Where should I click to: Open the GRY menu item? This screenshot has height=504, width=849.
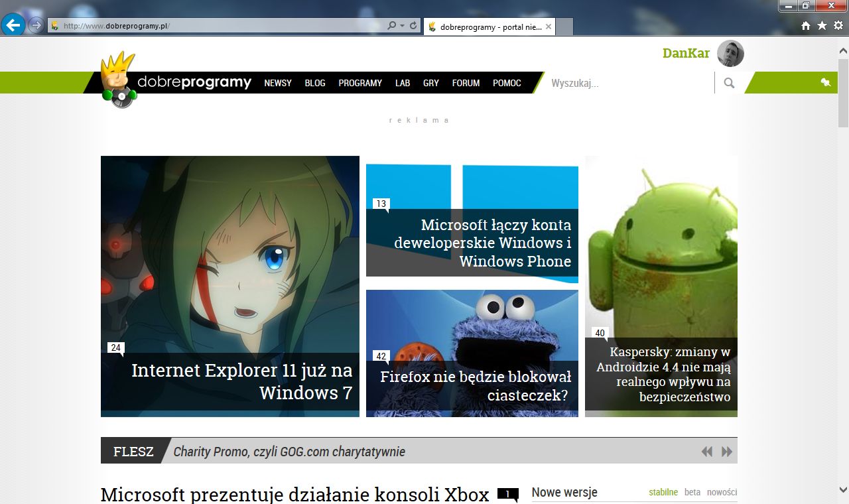[431, 83]
